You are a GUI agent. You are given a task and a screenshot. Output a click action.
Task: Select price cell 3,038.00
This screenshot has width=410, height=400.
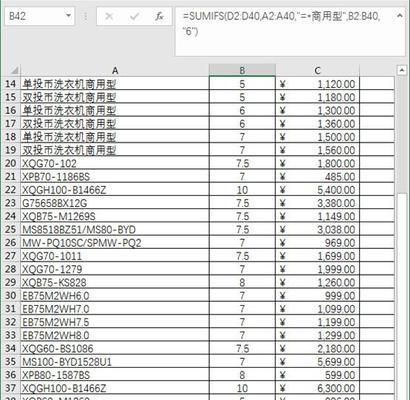[318, 229]
